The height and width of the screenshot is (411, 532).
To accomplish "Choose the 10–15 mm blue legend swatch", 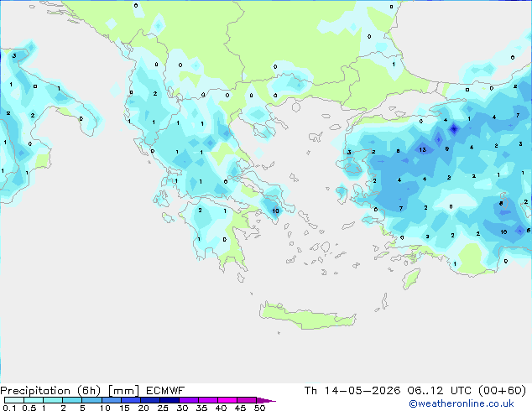I will (111, 400).
